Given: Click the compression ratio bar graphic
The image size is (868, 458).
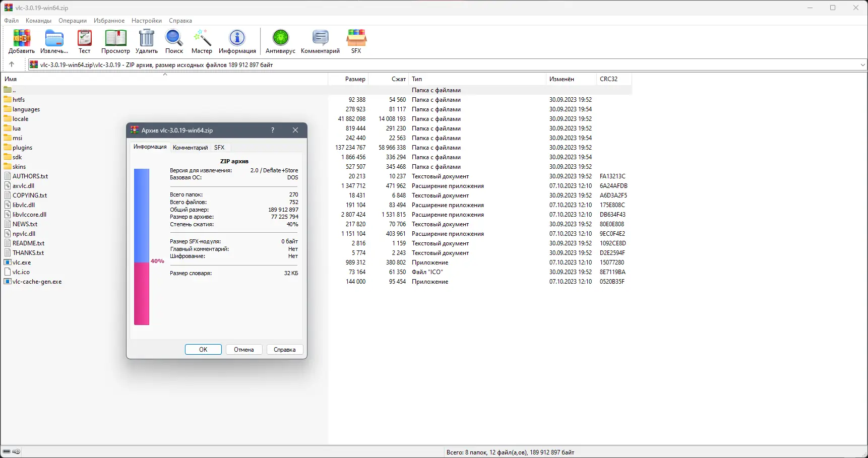Looking at the screenshot, I should (142, 247).
